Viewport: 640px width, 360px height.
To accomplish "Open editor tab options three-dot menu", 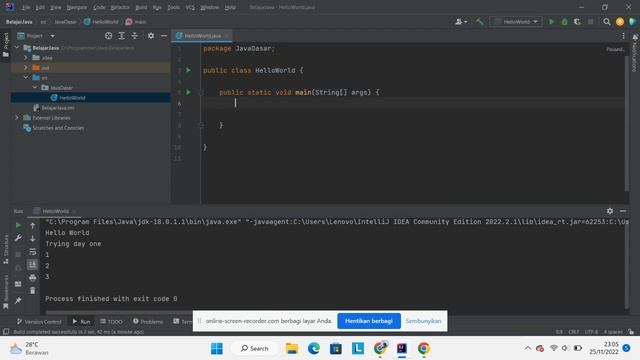I will click(623, 36).
